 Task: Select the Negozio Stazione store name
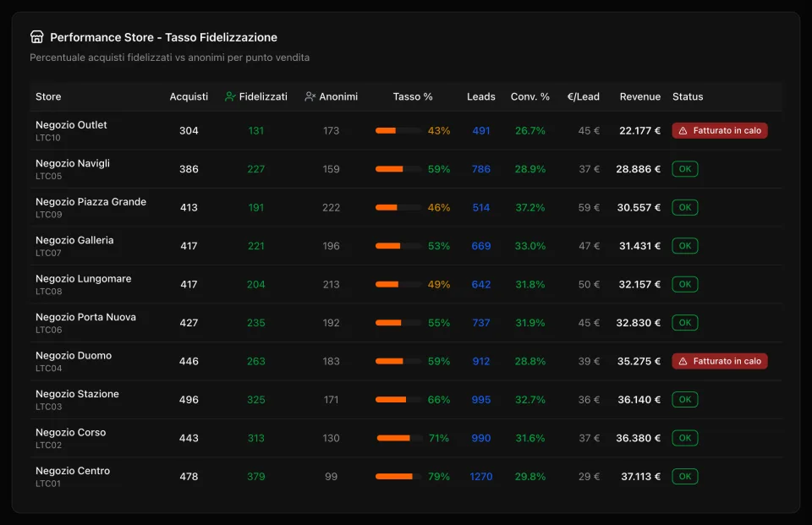coord(77,394)
